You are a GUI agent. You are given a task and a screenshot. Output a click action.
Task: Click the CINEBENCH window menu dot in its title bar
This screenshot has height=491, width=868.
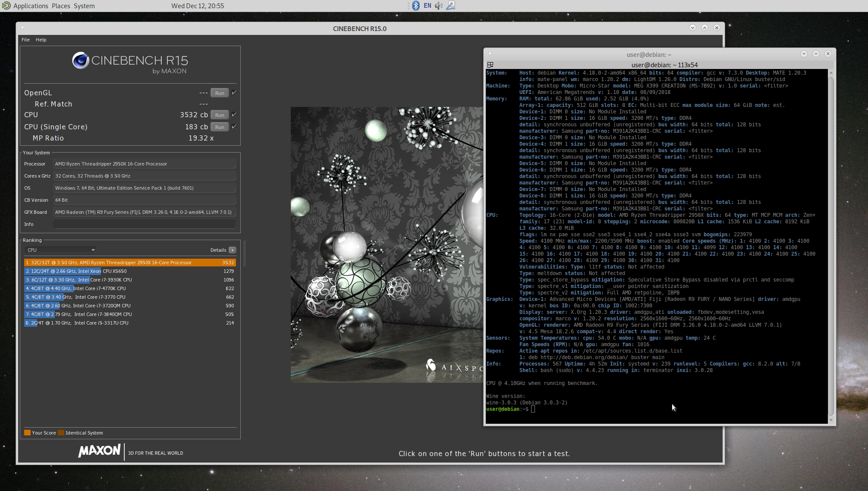[22, 28]
